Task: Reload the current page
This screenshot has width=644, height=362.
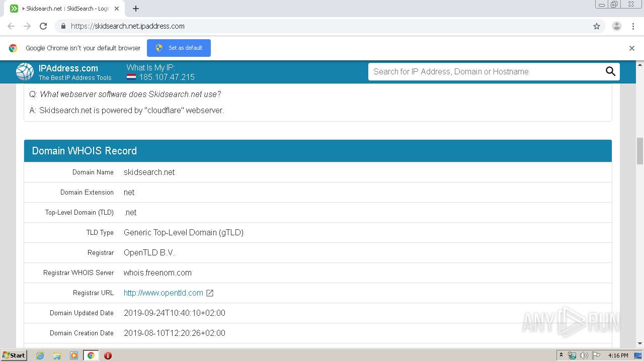Action: point(43,26)
